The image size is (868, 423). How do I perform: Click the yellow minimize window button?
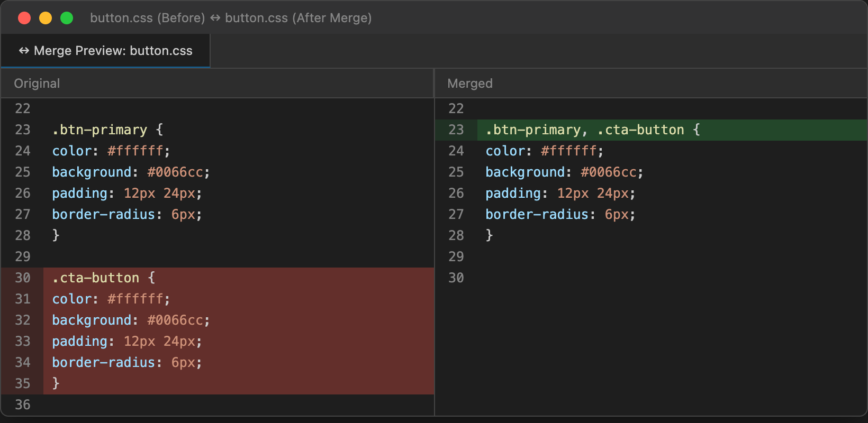pos(46,18)
